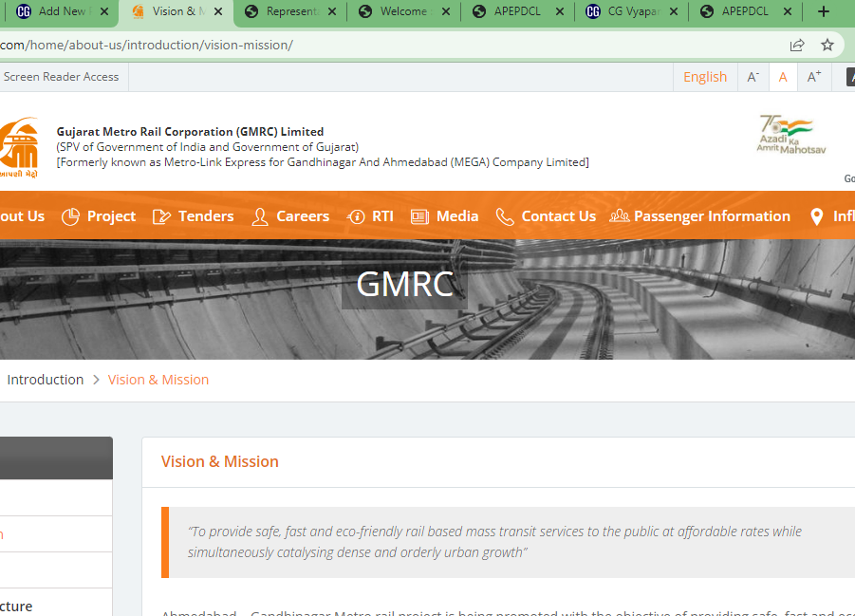The height and width of the screenshot is (616, 855).
Task: Open the Passenger Information menu
Action: tap(712, 216)
